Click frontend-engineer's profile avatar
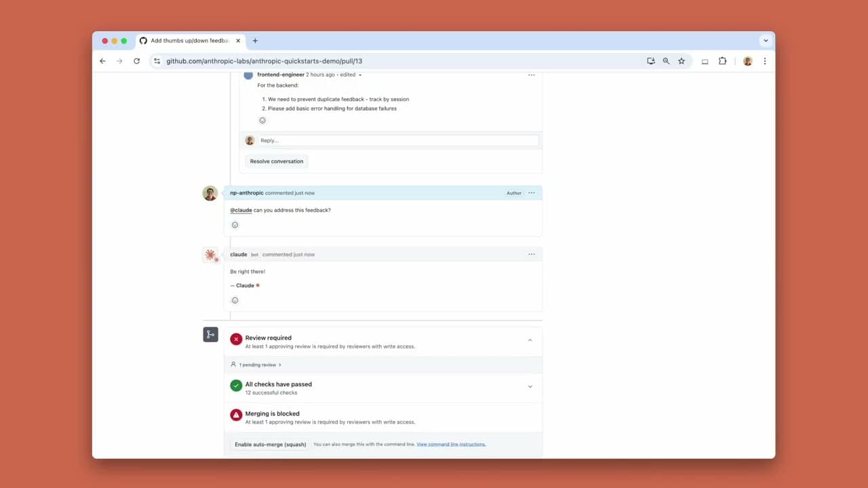868x488 pixels. [248, 75]
